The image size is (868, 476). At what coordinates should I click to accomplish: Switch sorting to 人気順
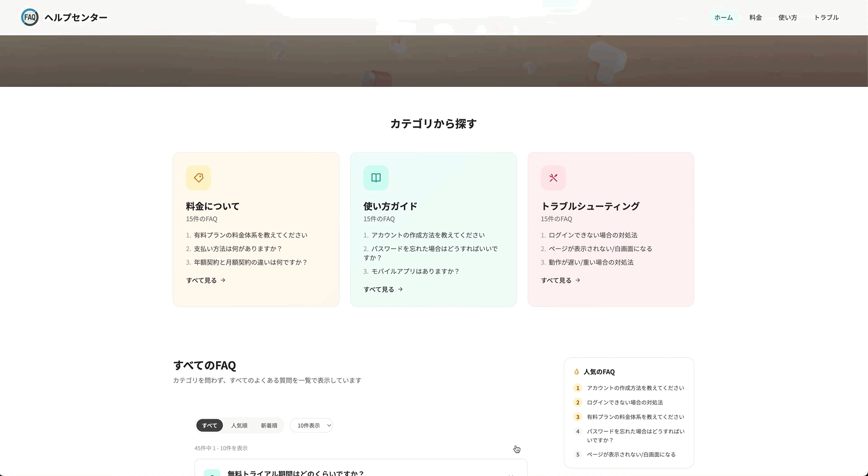click(239, 425)
